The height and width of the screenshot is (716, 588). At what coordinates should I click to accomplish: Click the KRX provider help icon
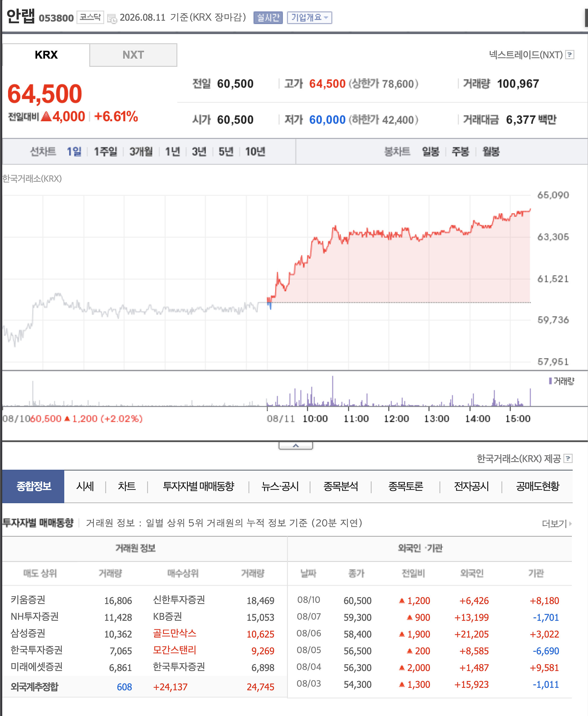click(568, 458)
